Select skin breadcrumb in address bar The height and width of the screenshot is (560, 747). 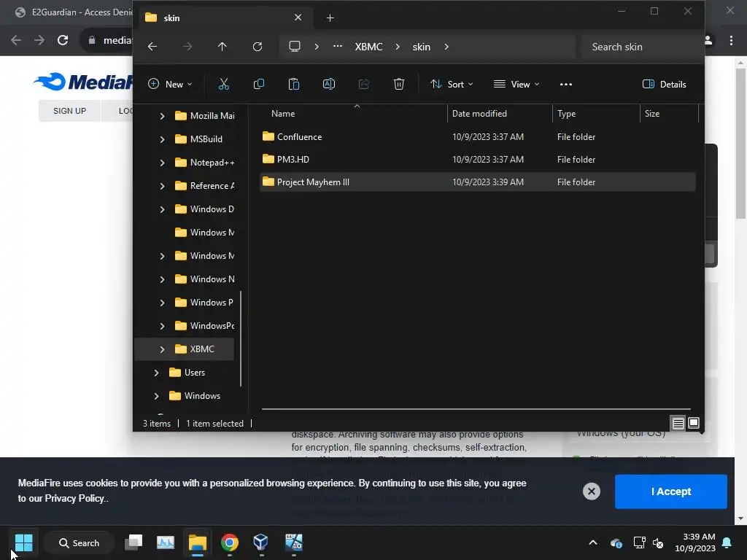[422, 47]
